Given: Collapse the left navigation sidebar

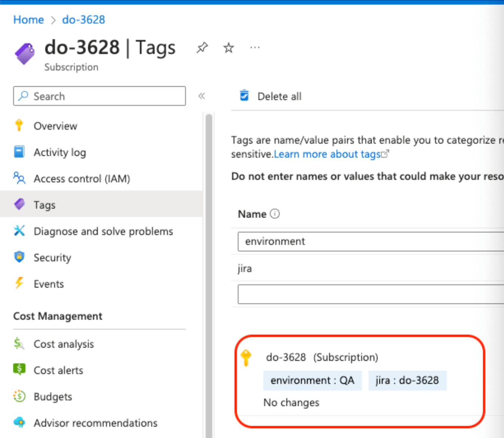Looking at the screenshot, I should point(202,96).
